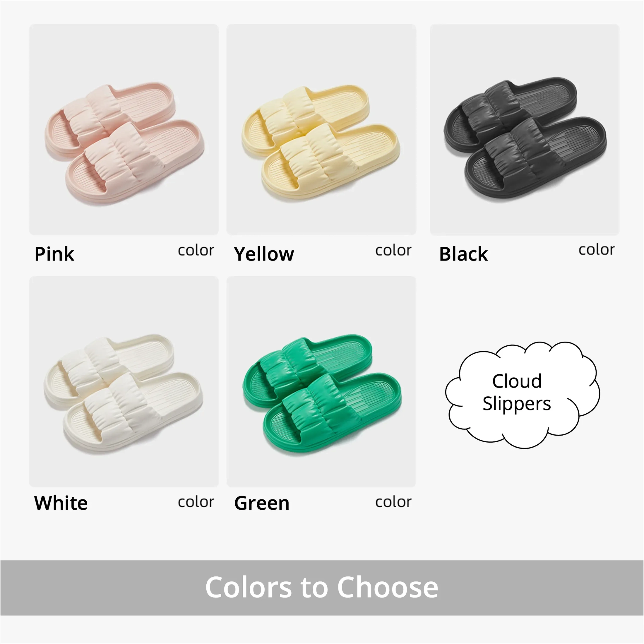This screenshot has width=644, height=644.
Task: Click the "color" text beside Green
Action: (393, 502)
